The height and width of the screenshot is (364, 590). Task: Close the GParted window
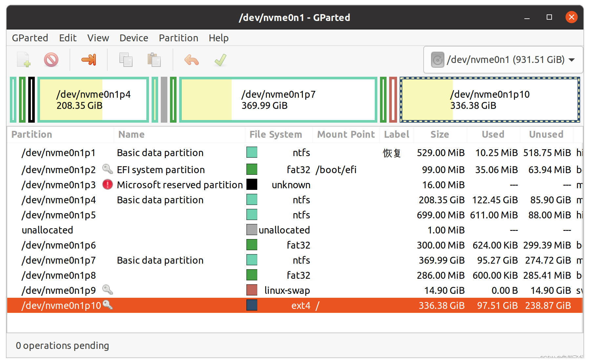[x=572, y=17]
